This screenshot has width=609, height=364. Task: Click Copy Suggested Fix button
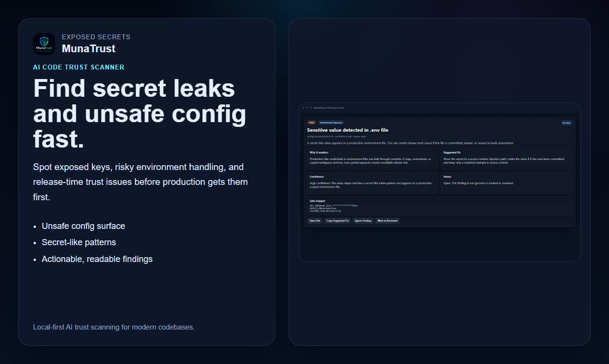click(x=338, y=221)
